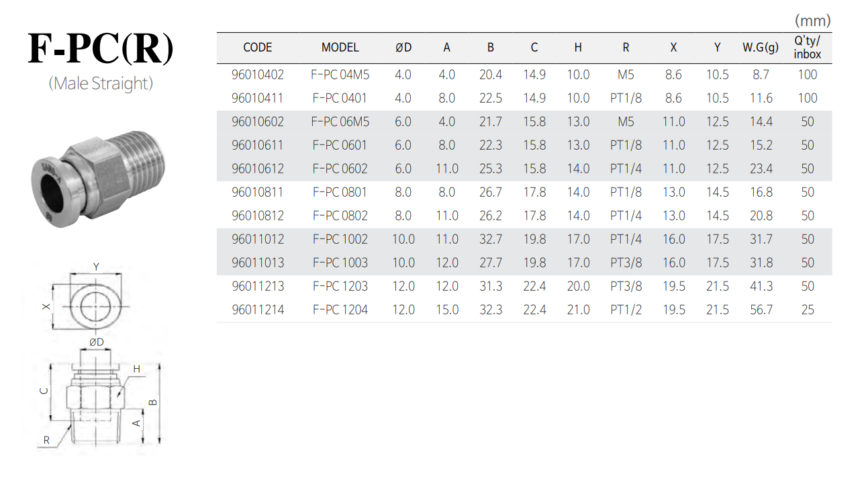Click the Q'ty/inbox column header
868x483 pixels.
808,47
